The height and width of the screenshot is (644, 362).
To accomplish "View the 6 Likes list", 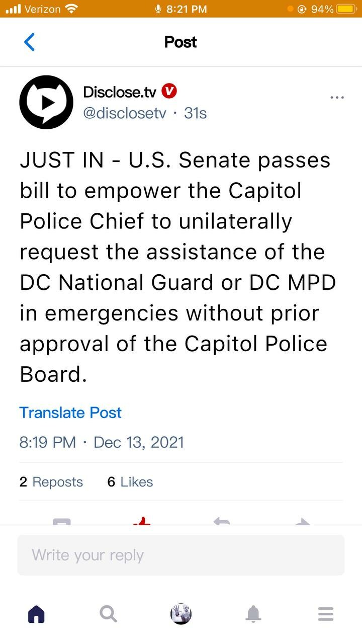I will click(130, 482).
